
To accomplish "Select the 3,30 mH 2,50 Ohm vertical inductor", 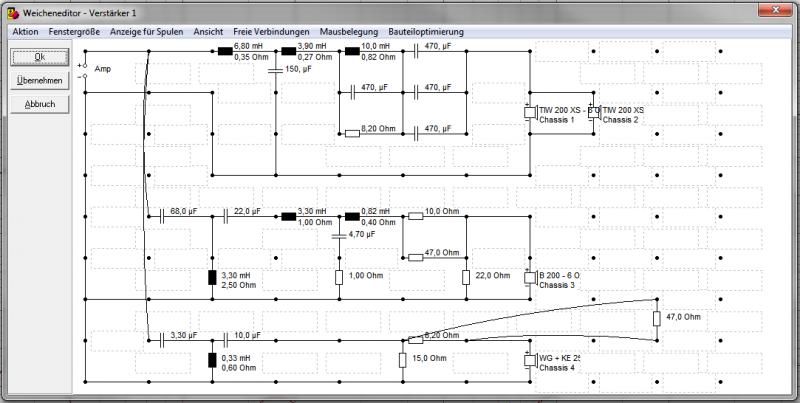I will click(x=212, y=278).
